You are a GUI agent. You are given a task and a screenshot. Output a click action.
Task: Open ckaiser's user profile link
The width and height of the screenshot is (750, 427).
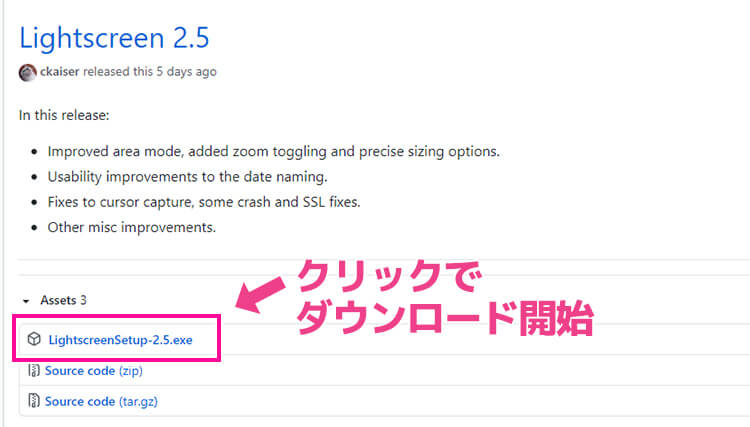coord(60,72)
